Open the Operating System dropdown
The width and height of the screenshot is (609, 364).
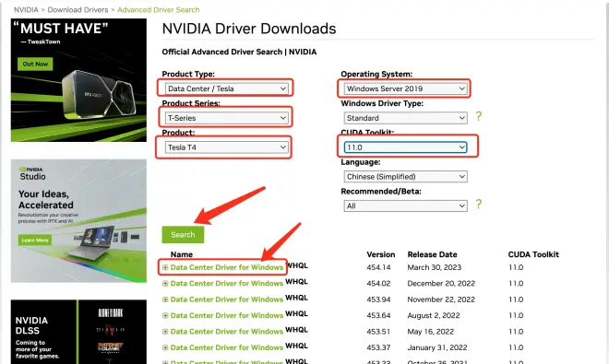405,88
